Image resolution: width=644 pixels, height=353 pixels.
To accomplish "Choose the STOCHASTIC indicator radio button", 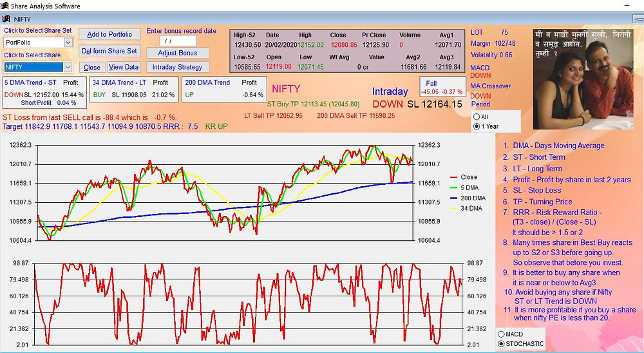I will [x=501, y=343].
